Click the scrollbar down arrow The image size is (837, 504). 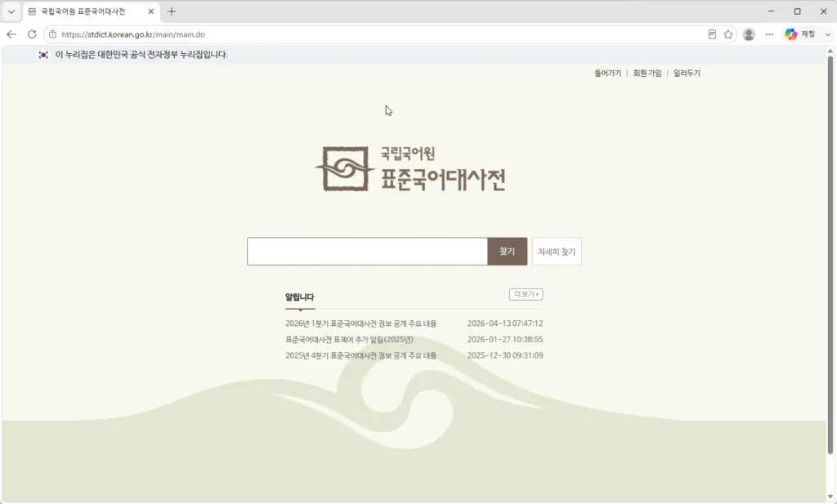830,497
